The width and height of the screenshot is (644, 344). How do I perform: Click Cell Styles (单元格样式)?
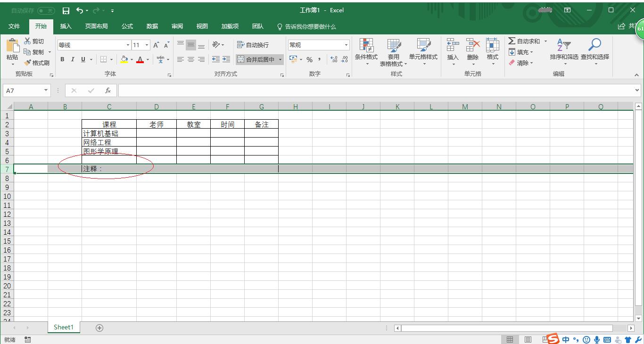click(x=423, y=52)
